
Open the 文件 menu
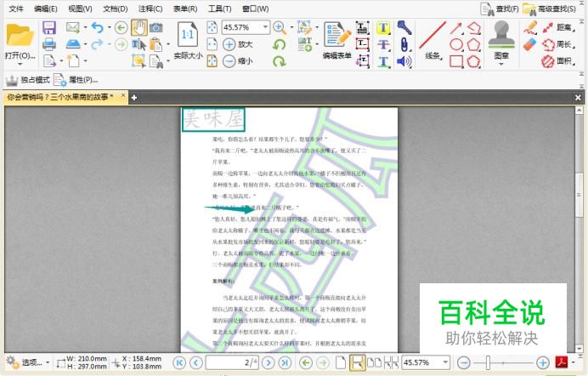16,9
